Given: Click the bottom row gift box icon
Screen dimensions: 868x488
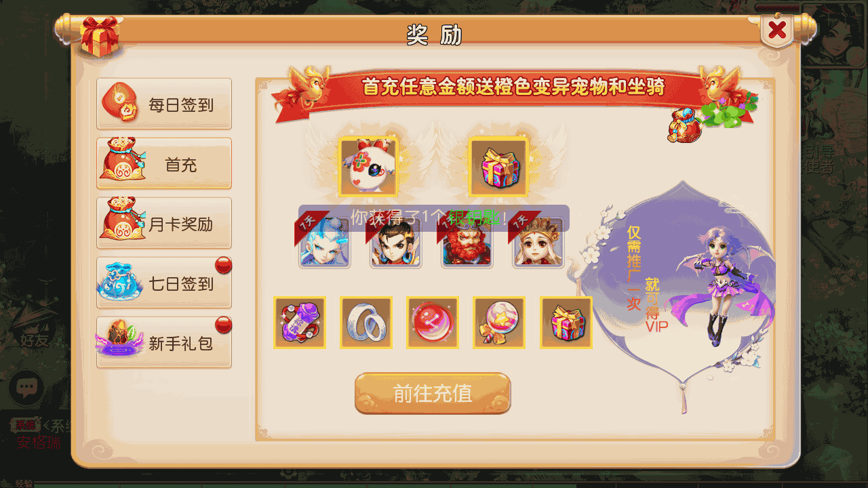Looking at the screenshot, I should coord(566,323).
